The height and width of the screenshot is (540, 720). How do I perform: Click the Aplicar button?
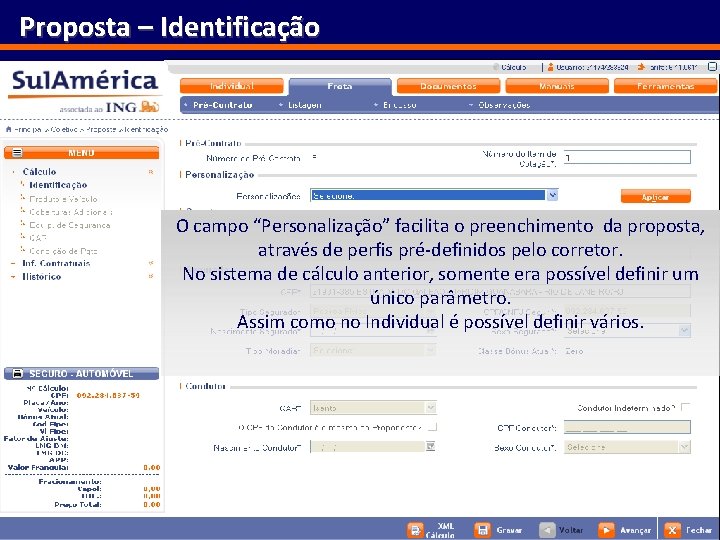pos(655,197)
